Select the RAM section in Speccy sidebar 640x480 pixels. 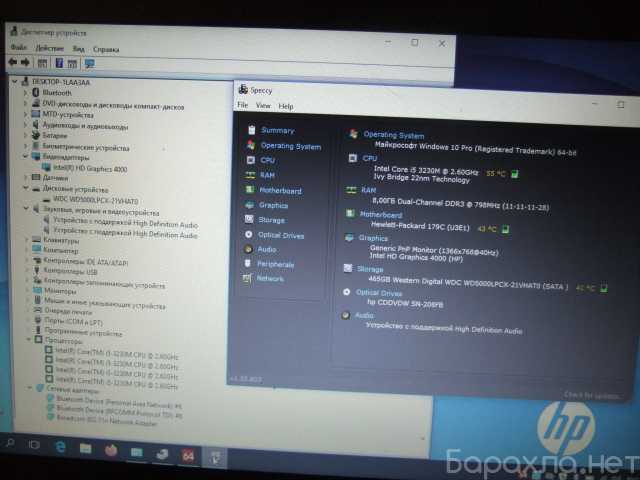pyautogui.click(x=266, y=175)
